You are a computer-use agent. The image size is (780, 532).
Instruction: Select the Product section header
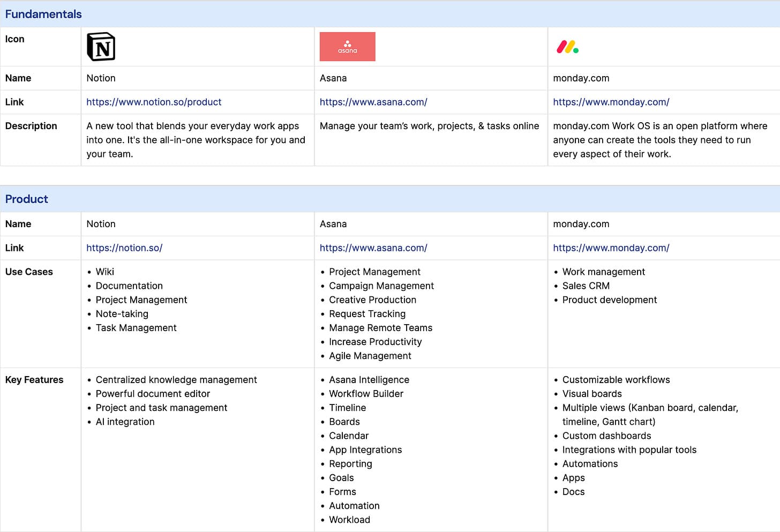click(x=27, y=199)
